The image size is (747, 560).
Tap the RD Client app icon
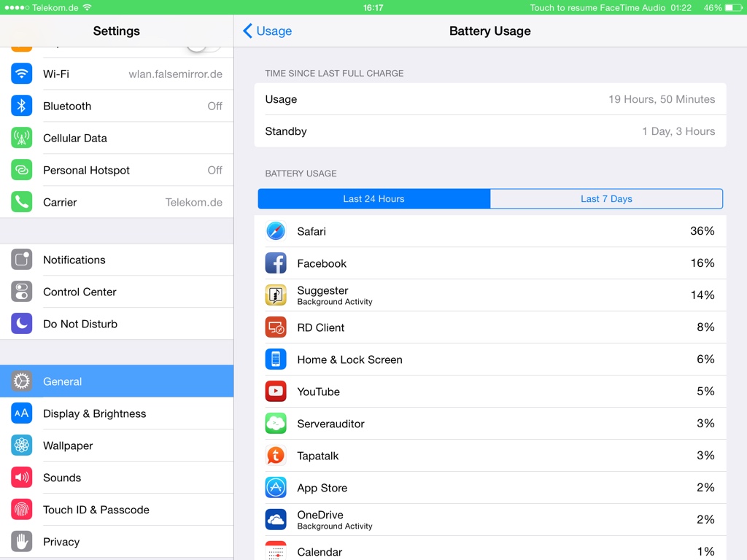(x=276, y=327)
